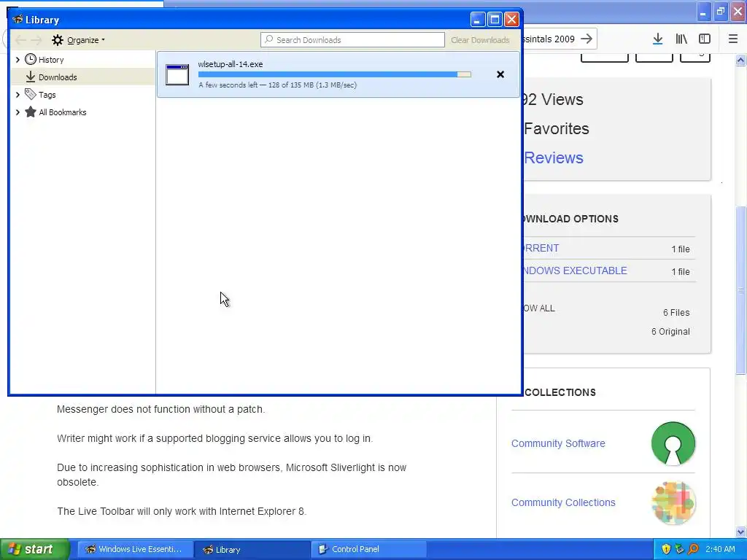Select All Bookmarks in the sidebar
Image resolution: width=747 pixels, height=560 pixels.
click(63, 112)
